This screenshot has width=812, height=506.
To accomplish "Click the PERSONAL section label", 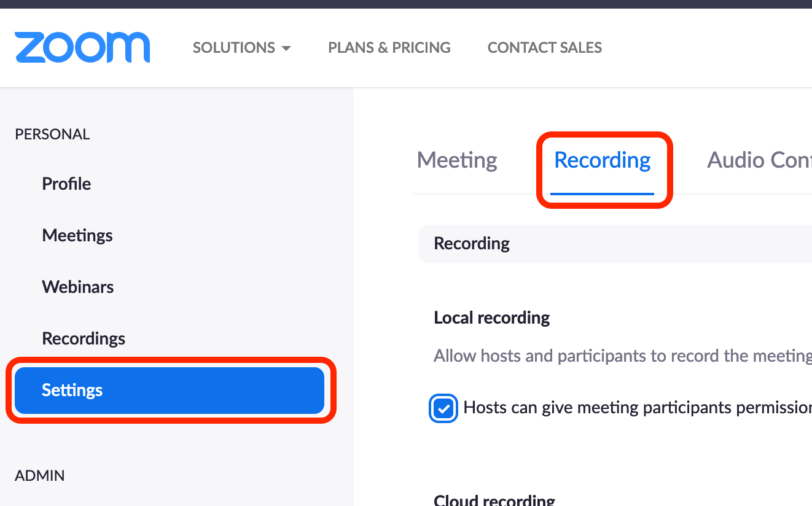I will click(52, 134).
